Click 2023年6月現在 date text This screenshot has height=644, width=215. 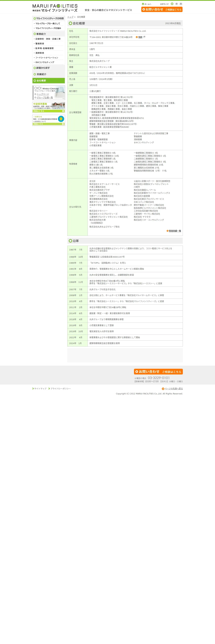tap(173, 24)
